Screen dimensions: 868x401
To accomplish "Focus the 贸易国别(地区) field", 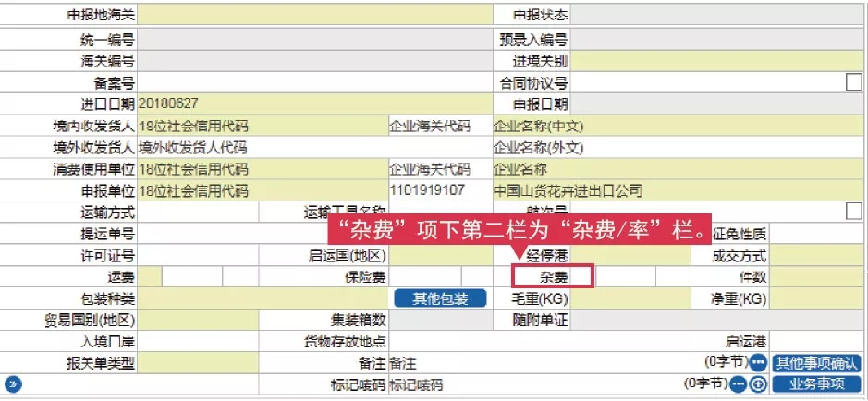I will [198, 320].
